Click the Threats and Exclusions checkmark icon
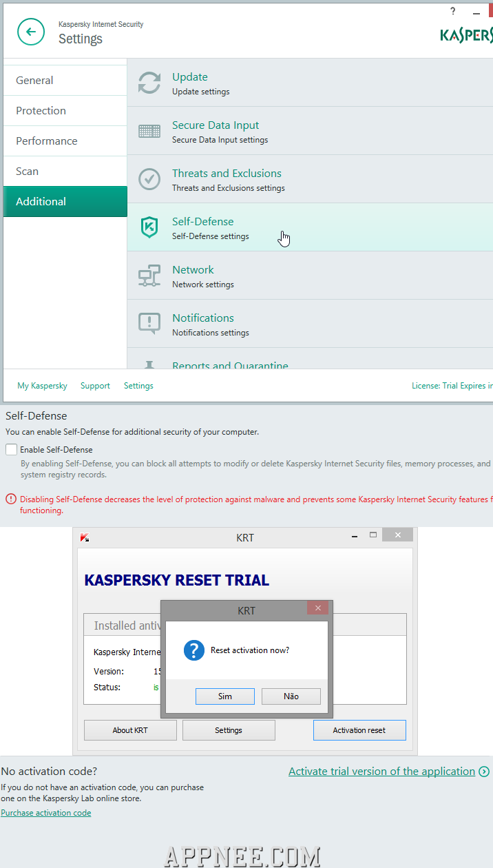Screen dimensions: 493x868 149,179
